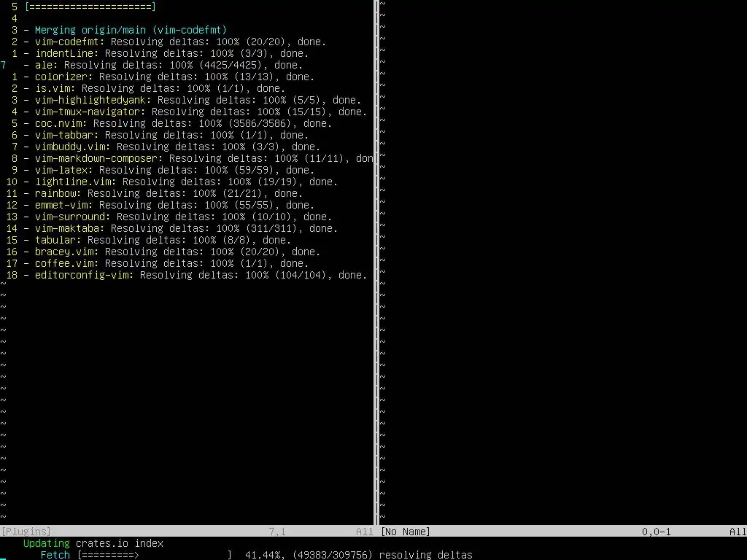Viewport: 747px width, 560px height.
Task: Select the vim-surround plugin line
Action: pos(178,217)
